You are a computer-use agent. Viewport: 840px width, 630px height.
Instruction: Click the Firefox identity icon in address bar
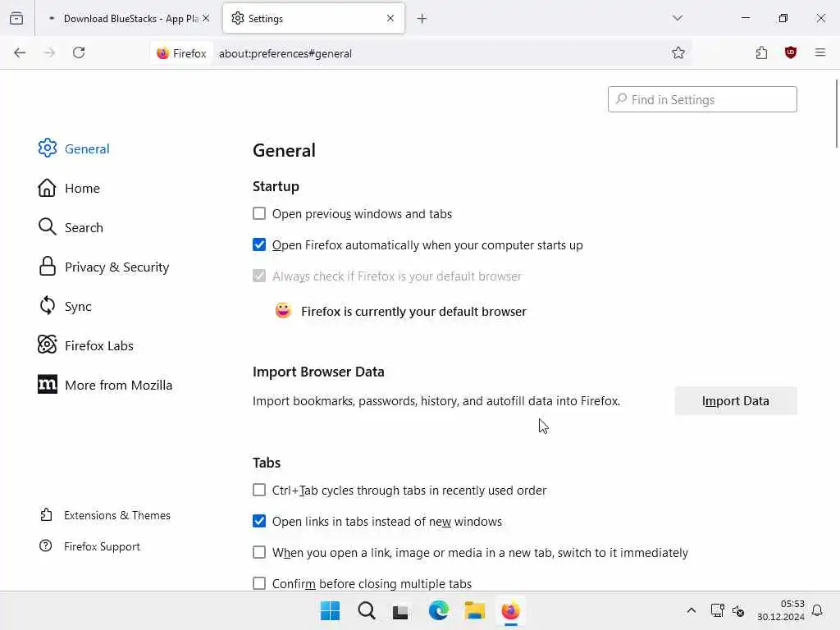[181, 53]
